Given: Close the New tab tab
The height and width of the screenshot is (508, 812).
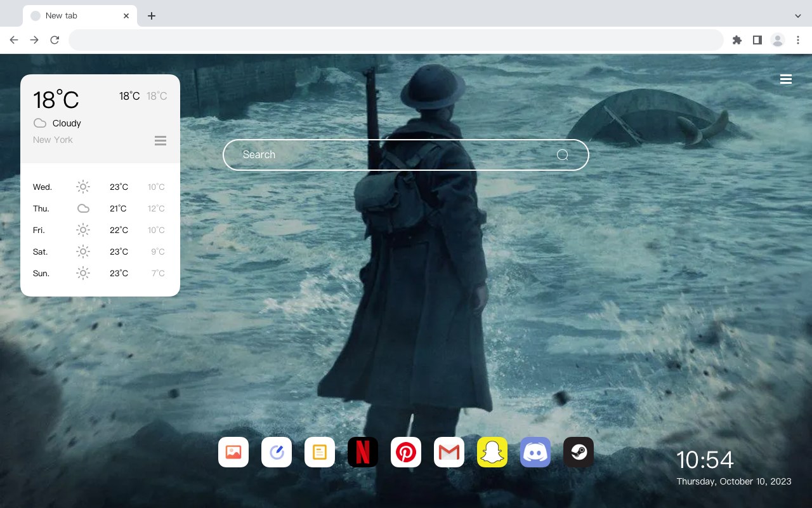Looking at the screenshot, I should (127, 16).
